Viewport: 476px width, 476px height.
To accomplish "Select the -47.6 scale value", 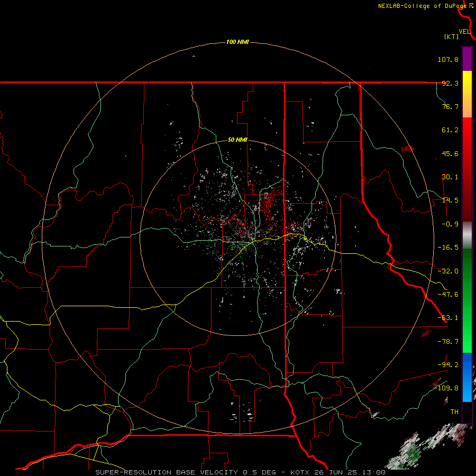I will [x=448, y=295].
